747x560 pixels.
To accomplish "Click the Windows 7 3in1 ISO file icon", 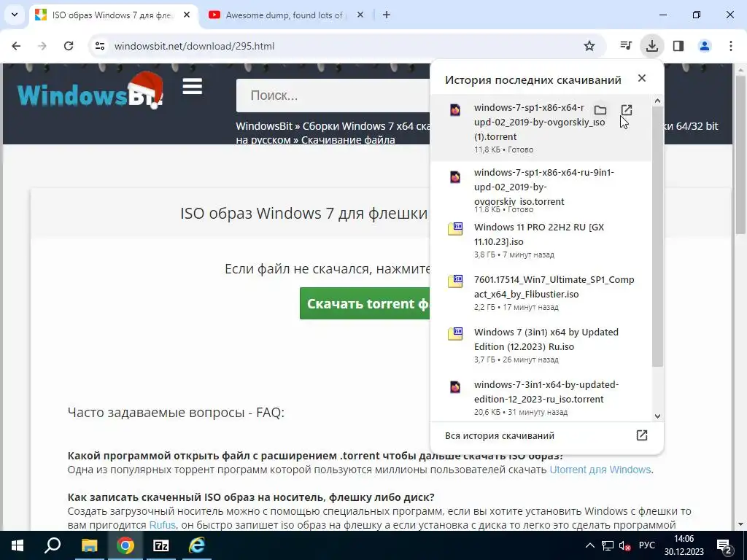I will pos(455,333).
